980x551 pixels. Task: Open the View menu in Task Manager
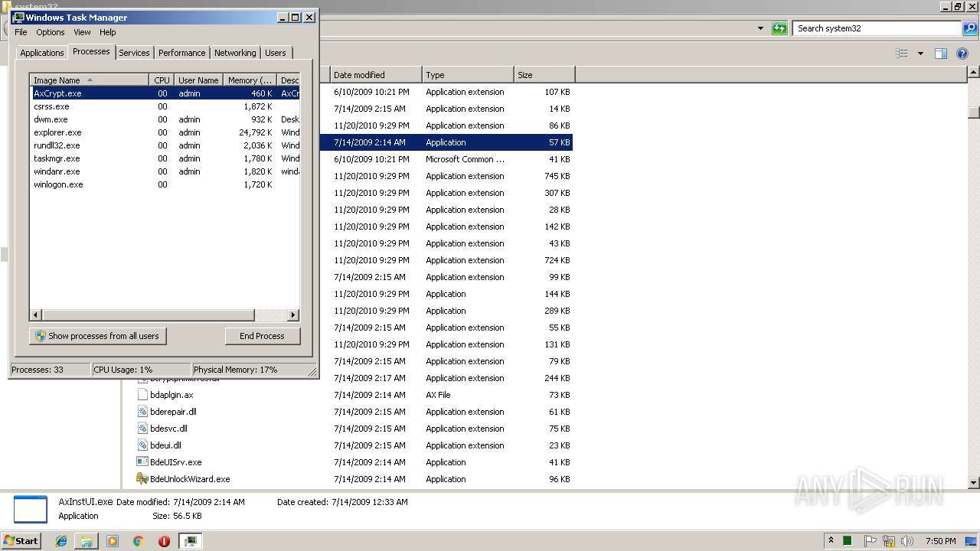pos(82,32)
